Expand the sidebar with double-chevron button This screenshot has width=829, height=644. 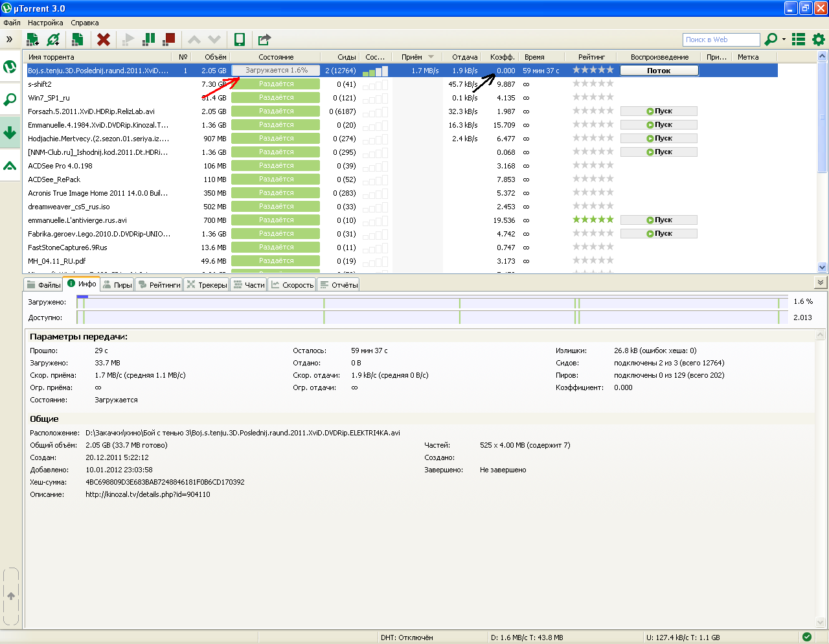click(9, 40)
